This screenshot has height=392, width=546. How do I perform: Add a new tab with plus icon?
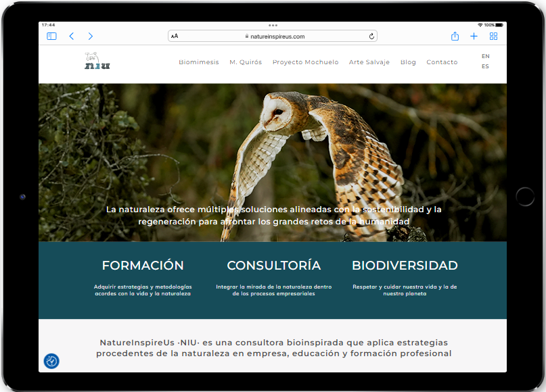(474, 36)
